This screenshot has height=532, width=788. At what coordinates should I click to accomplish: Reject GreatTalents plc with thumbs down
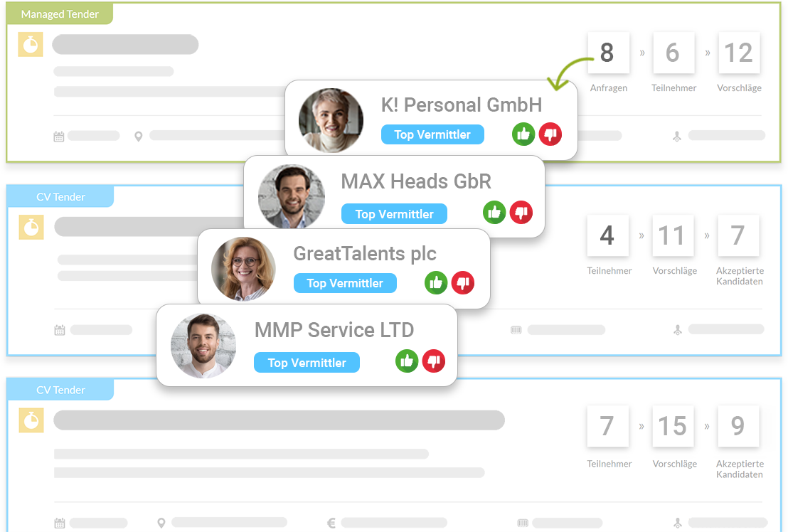pos(462,282)
